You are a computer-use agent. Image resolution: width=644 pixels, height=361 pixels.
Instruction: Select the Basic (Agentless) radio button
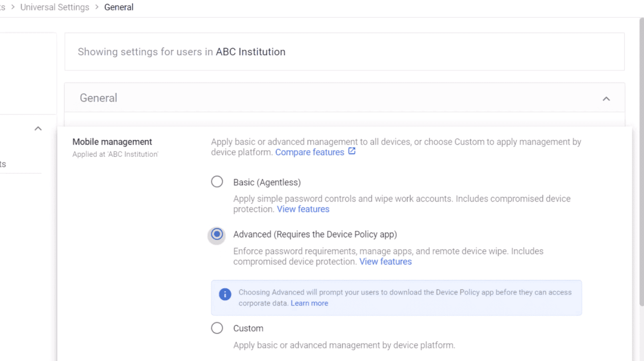tap(217, 182)
